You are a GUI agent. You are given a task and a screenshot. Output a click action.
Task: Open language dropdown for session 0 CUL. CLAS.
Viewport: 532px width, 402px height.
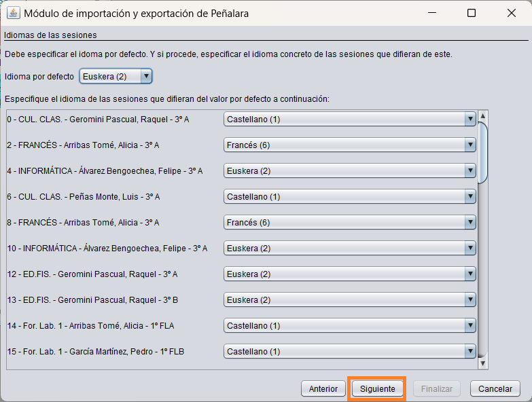click(349, 120)
